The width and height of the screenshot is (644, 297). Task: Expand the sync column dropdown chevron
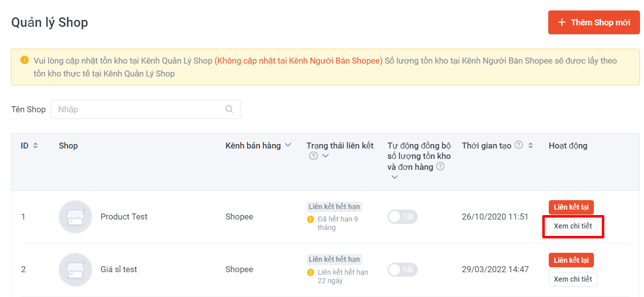[x=394, y=177]
